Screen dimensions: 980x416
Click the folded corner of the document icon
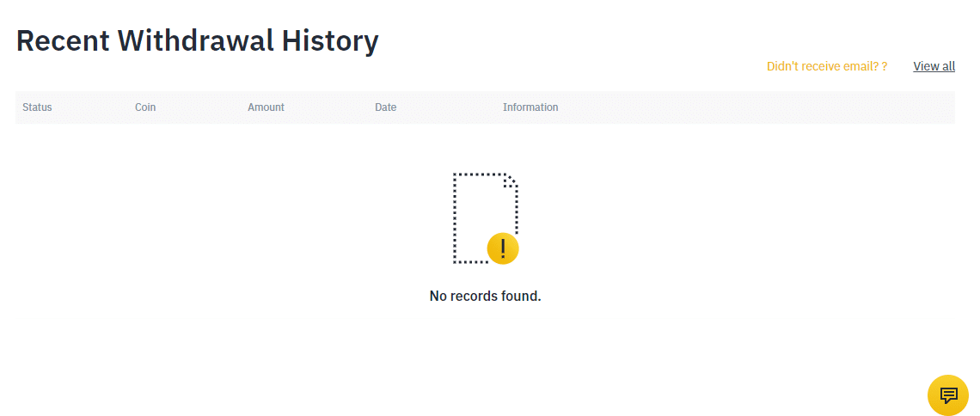coord(511,180)
